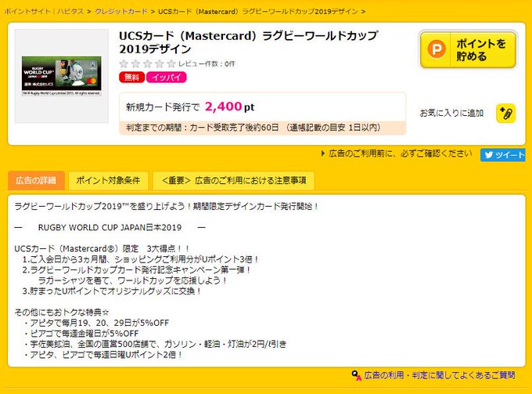Add to favorites with the paperclip icon

click(x=506, y=113)
